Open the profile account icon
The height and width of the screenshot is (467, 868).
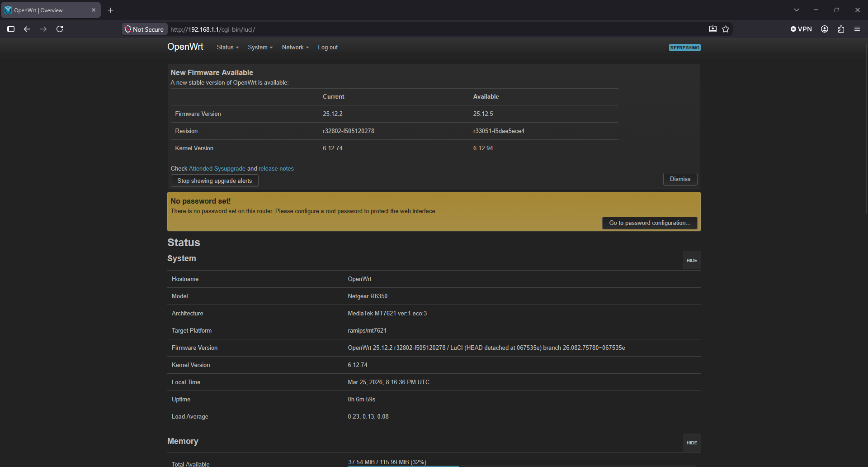click(x=825, y=29)
